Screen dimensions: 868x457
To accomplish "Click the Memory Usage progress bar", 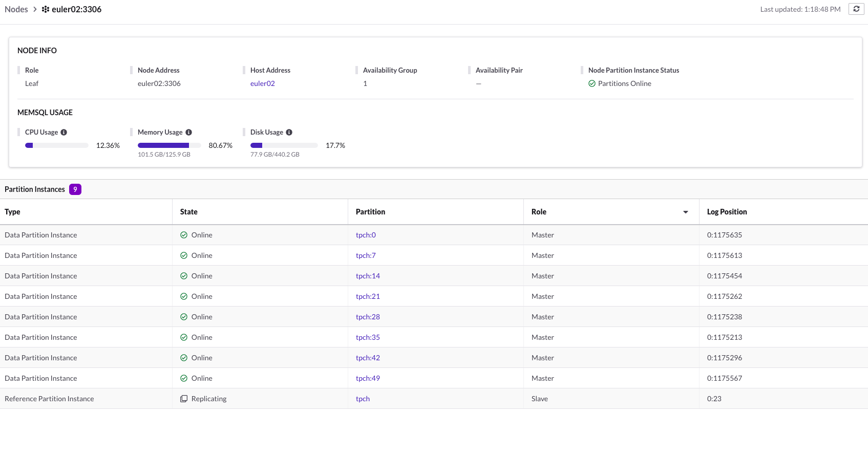I will pos(169,145).
